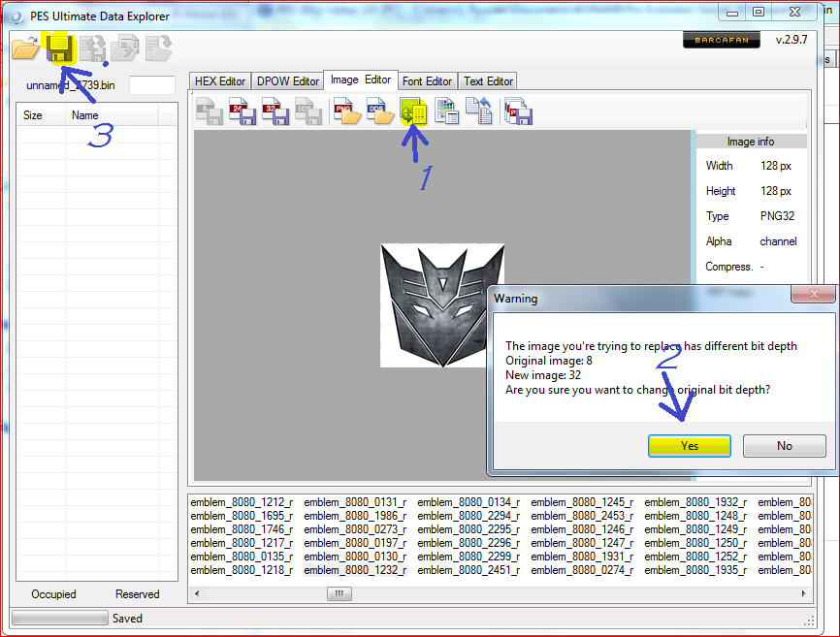Select emblem_8080_0197_r entry
Image resolution: width=840 pixels, height=637 pixels.
click(x=355, y=543)
